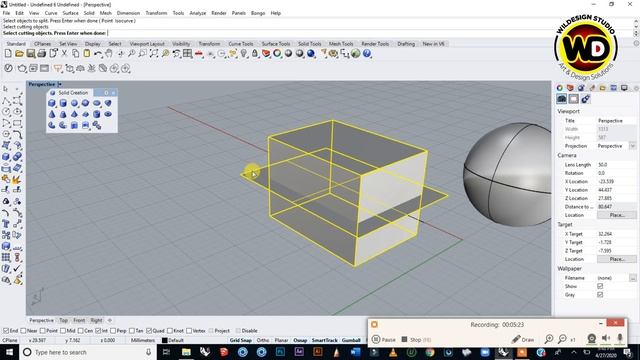The height and width of the screenshot is (360, 640).
Task: Click the viewport Title field showing Perspective
Action: click(x=616, y=121)
